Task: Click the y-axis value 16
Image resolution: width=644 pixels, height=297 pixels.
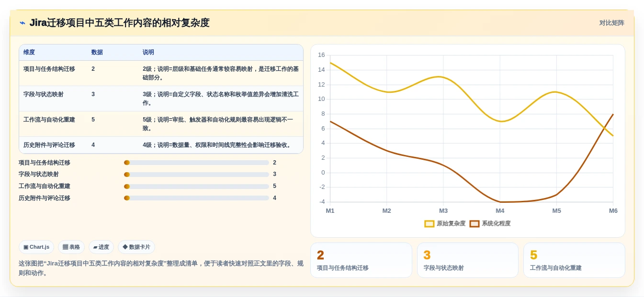Action: pos(321,55)
